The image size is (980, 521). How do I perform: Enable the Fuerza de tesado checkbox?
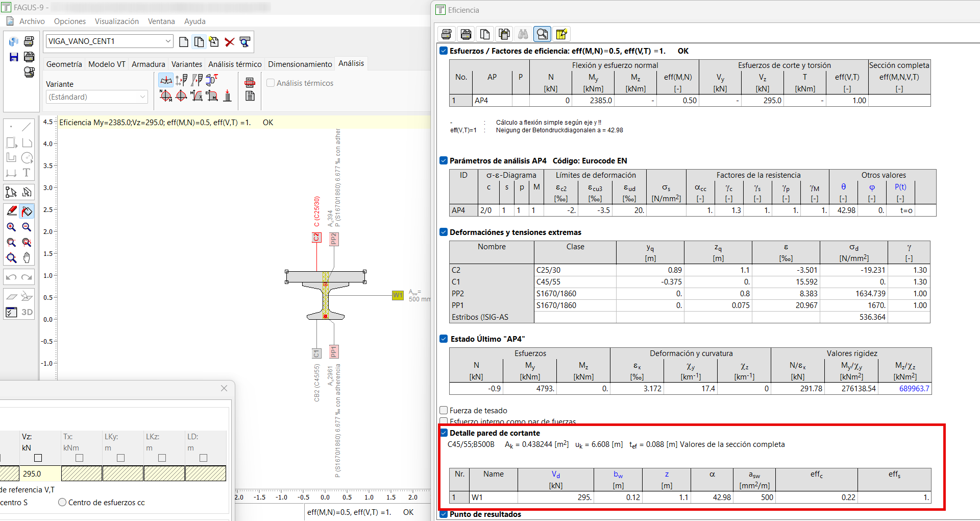444,410
